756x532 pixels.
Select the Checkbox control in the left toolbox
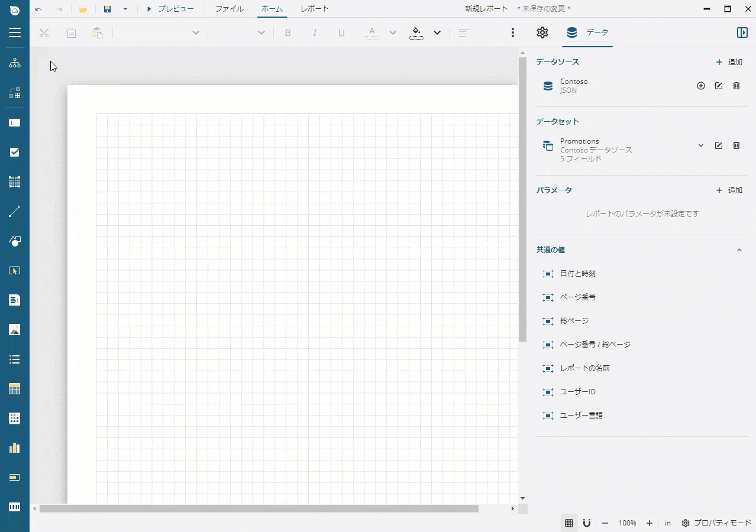(x=15, y=153)
